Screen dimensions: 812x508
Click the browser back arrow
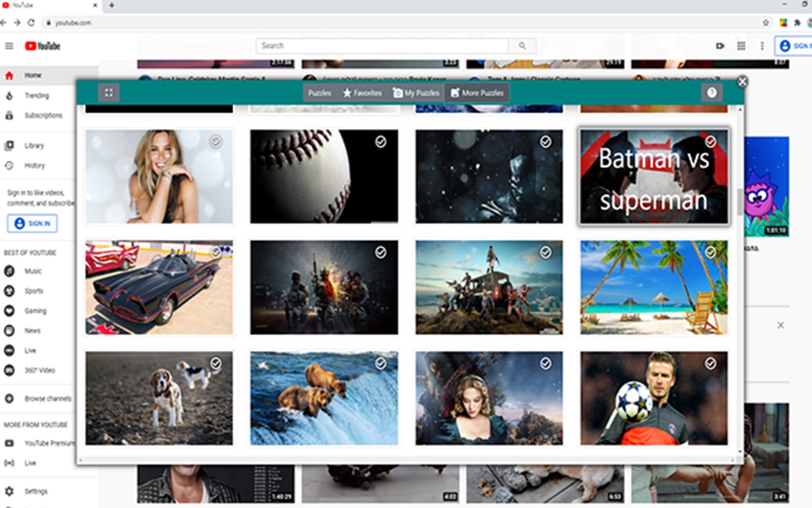pyautogui.click(x=3, y=22)
